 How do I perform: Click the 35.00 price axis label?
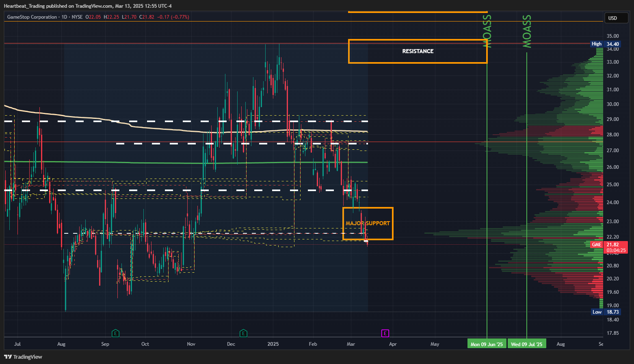(613, 36)
